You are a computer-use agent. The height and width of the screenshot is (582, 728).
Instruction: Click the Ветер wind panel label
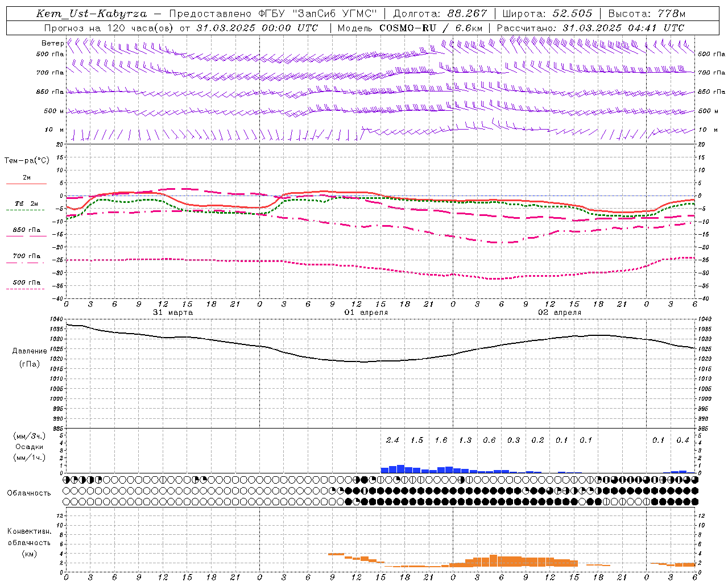(53, 43)
